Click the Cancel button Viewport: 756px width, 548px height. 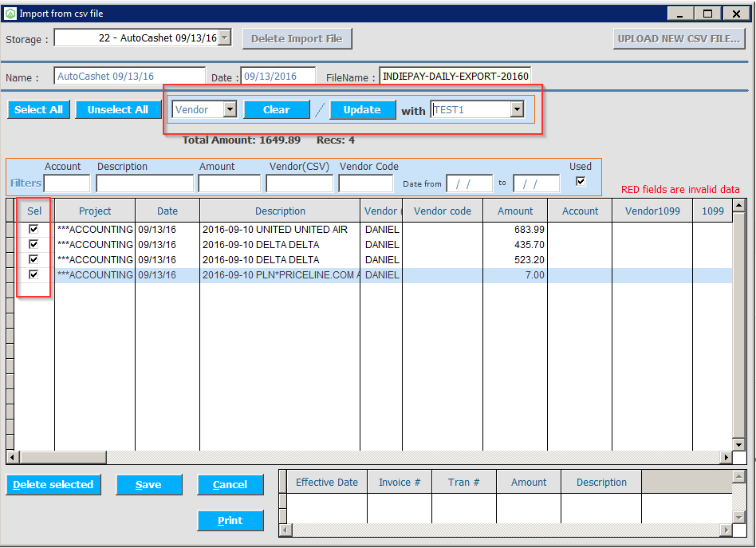[x=230, y=484]
